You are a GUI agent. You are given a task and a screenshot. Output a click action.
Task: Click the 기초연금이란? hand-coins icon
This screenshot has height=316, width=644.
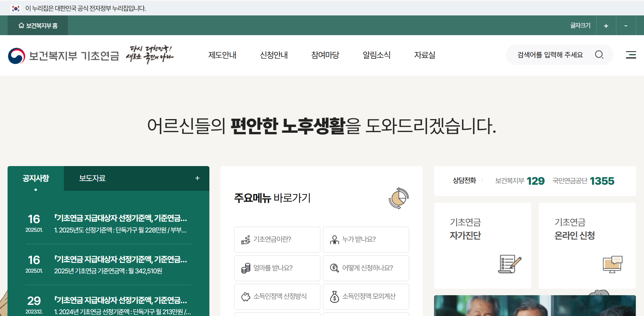(246, 240)
